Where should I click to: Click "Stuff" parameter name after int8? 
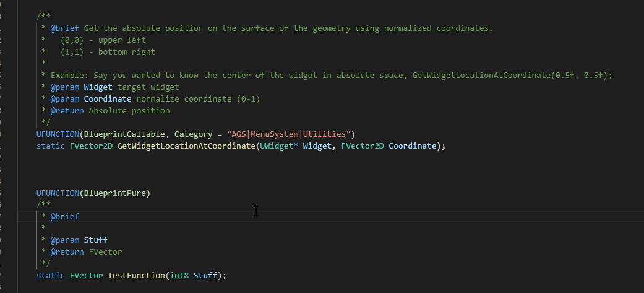205,275
